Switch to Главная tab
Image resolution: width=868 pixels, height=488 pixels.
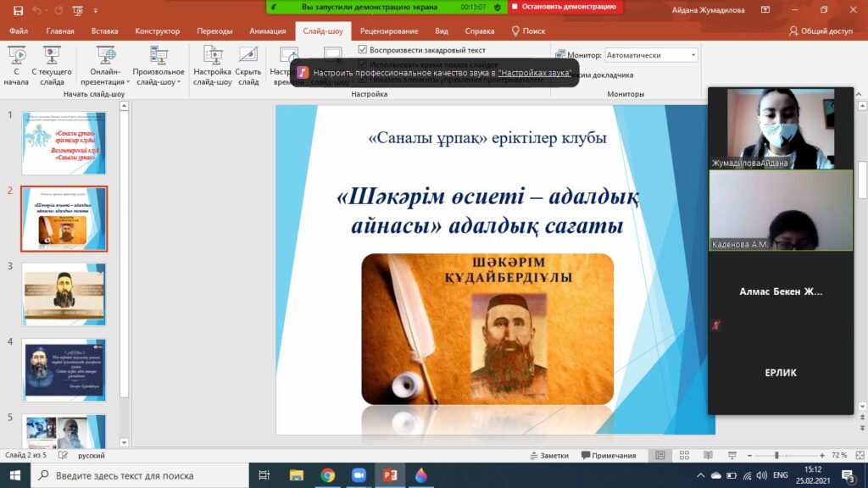(60, 31)
